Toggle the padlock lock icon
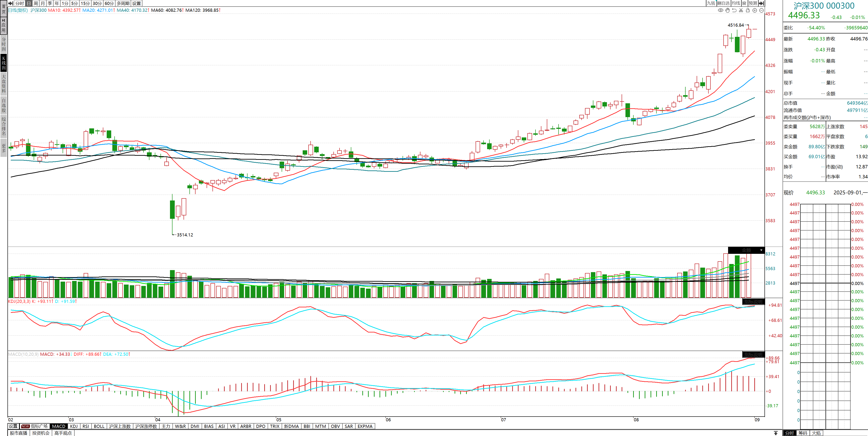 (x=748, y=10)
